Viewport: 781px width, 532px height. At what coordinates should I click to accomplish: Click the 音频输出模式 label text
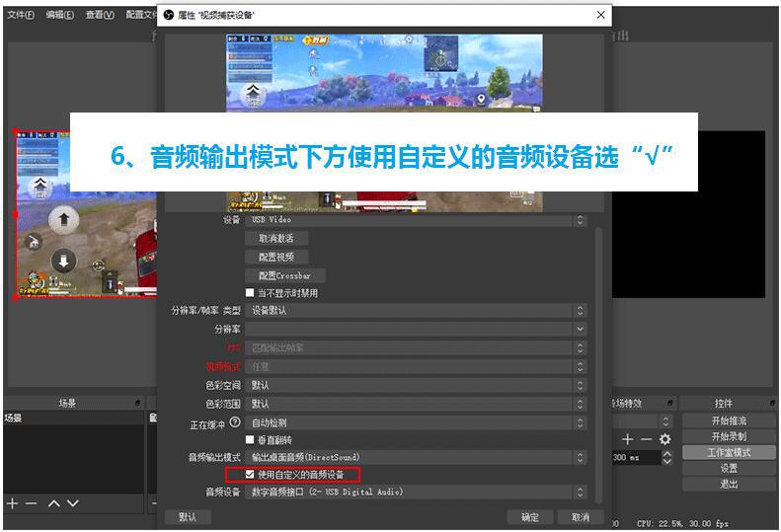pyautogui.click(x=214, y=457)
